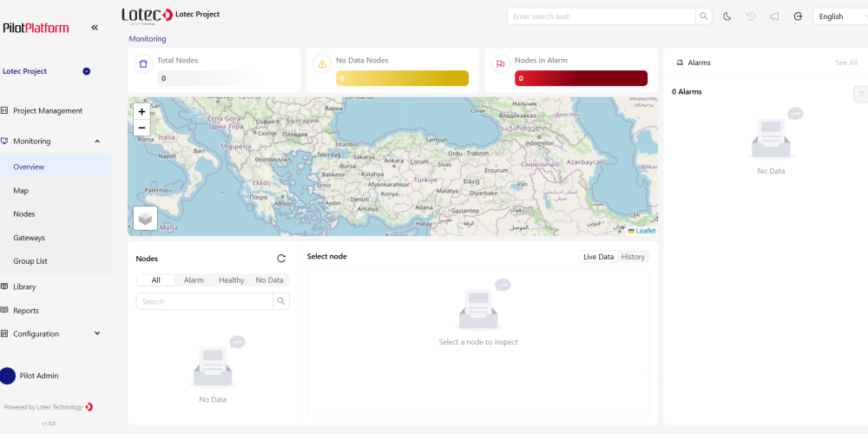Image resolution: width=868 pixels, height=434 pixels.
Task: Zoom in on the map
Action: [x=142, y=112]
